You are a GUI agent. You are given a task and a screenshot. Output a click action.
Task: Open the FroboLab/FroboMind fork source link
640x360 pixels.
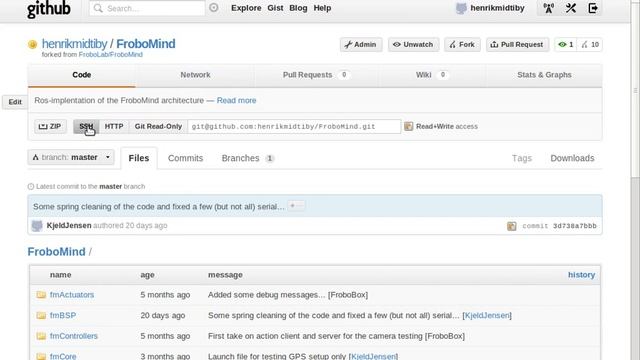pyautogui.click(x=111, y=55)
